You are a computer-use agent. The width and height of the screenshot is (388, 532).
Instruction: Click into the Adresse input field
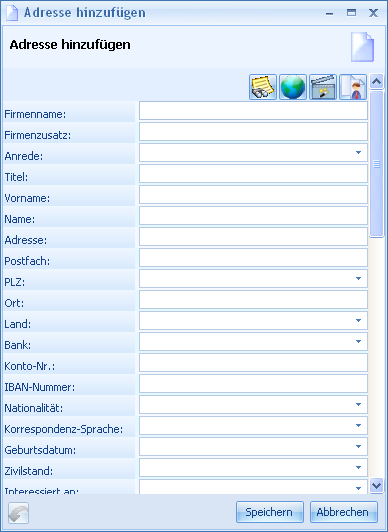(253, 237)
